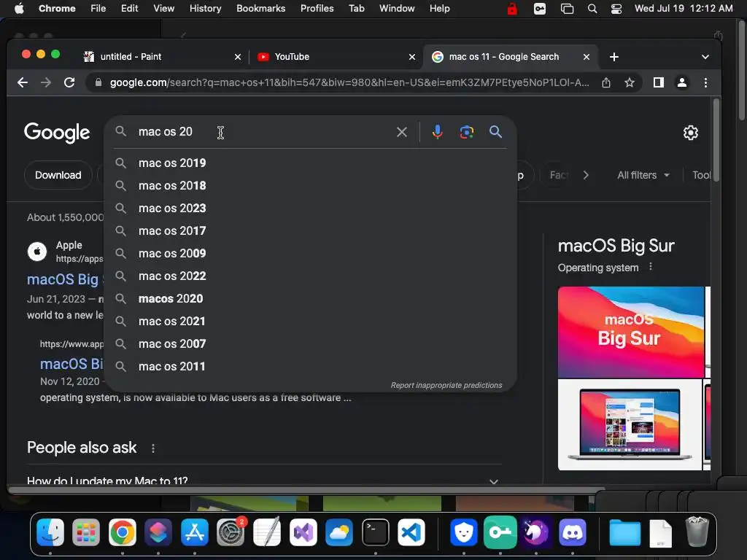
Task: Select suggestion mac os 2011
Action: 310,366
